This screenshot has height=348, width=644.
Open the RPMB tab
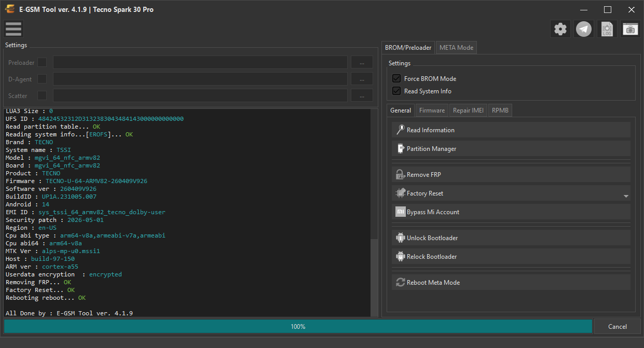click(x=500, y=110)
